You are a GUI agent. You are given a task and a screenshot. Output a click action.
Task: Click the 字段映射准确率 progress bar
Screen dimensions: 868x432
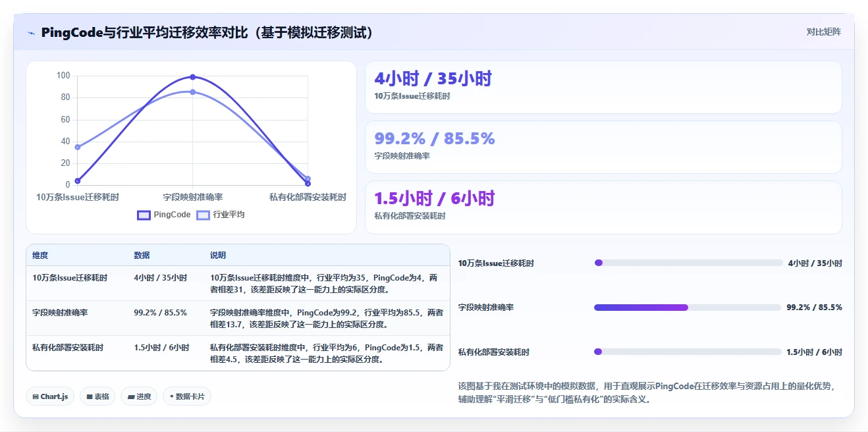(x=688, y=308)
